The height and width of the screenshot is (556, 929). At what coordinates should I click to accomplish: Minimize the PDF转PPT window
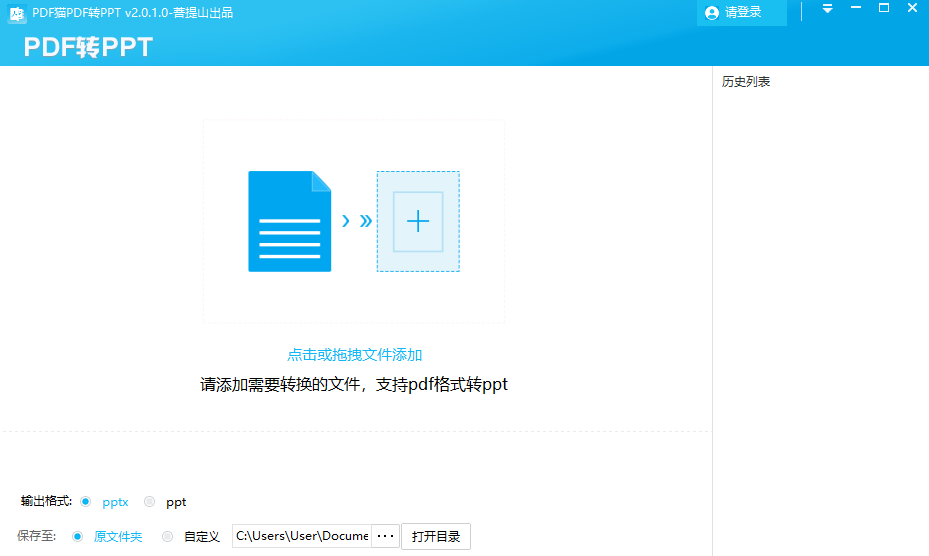[x=855, y=9]
